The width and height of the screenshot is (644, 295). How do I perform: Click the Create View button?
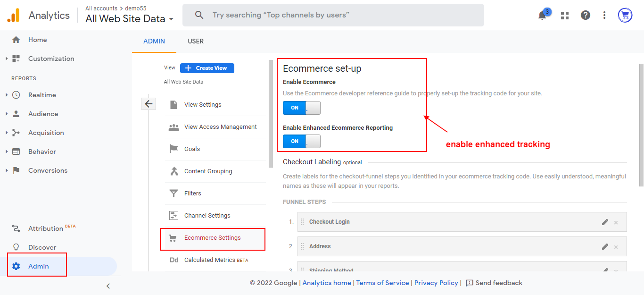tap(206, 67)
